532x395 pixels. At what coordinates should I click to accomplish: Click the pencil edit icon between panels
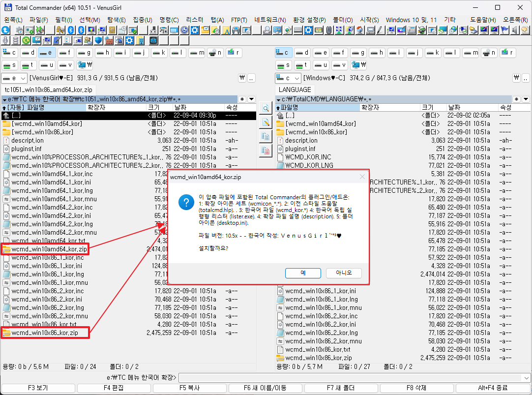[266, 123]
